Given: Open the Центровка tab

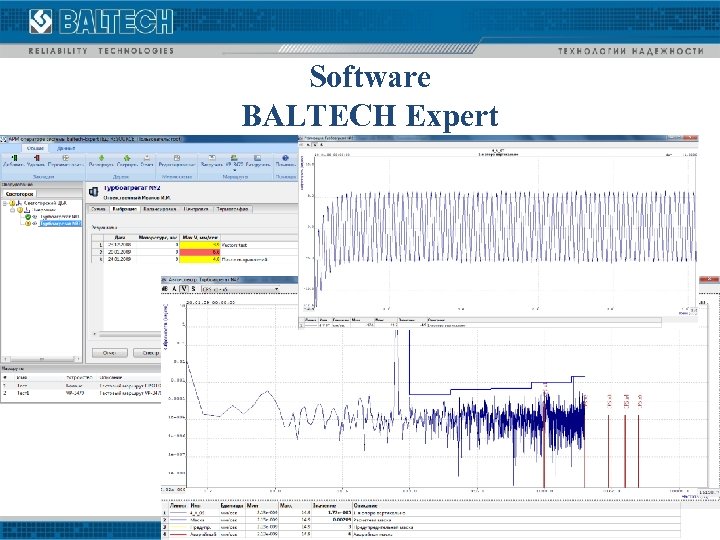Looking at the screenshot, I should coord(196,209).
